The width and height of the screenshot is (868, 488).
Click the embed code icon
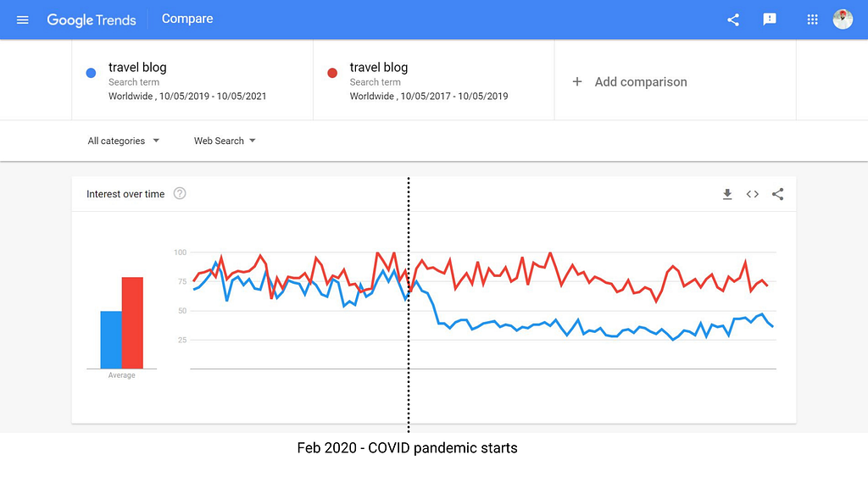pyautogui.click(x=752, y=194)
